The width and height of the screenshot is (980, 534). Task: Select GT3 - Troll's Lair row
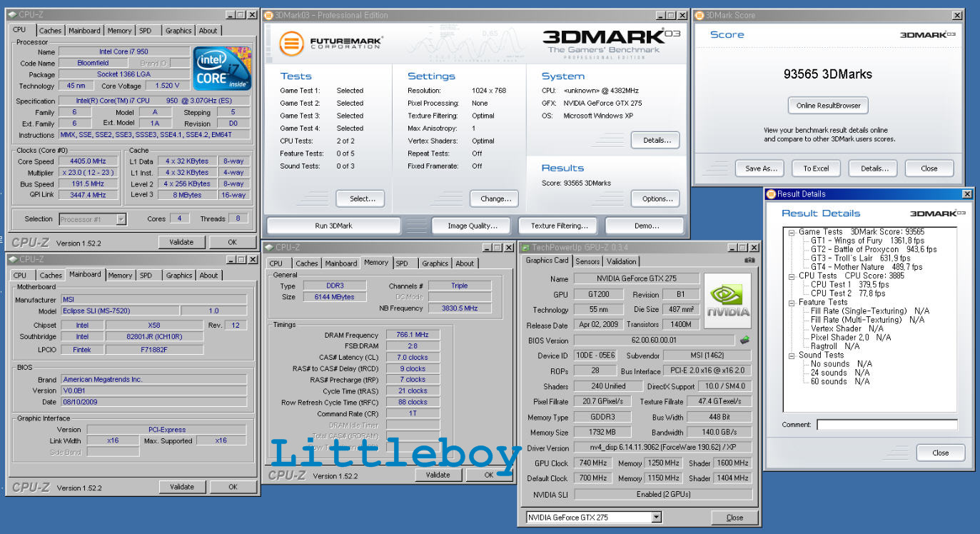tap(861, 258)
